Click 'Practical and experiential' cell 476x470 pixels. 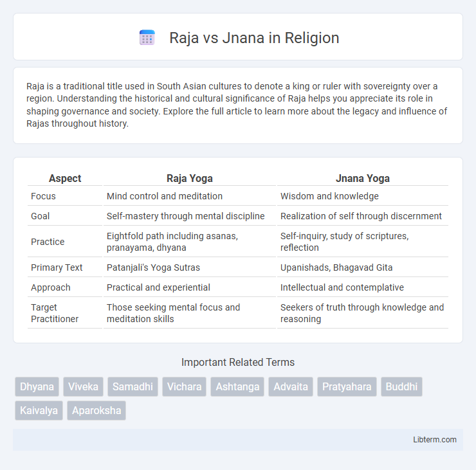[x=190, y=287]
